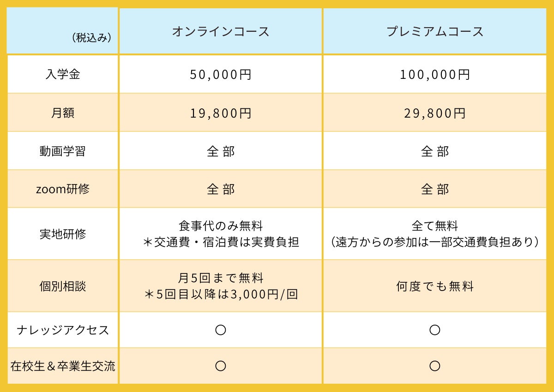Screen dimensions: 554x392
Task: Click the premium course student-alumni exchange circle
Action: 434,366
